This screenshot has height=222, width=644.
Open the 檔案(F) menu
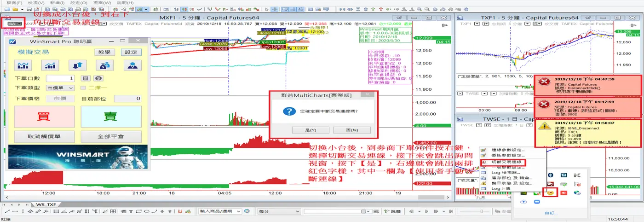coord(14,3)
